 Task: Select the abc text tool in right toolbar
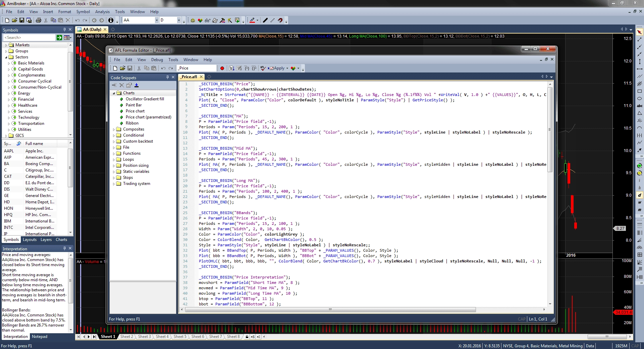pos(640,106)
